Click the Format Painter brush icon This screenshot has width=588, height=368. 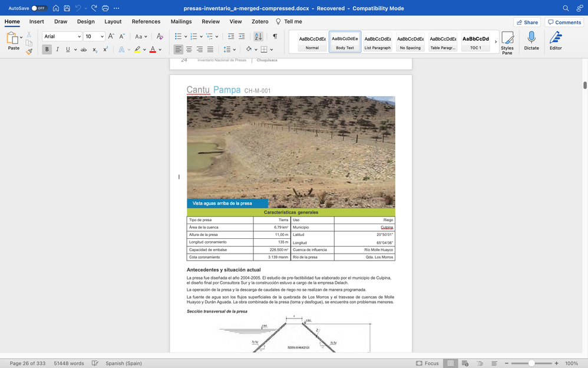coord(29,51)
